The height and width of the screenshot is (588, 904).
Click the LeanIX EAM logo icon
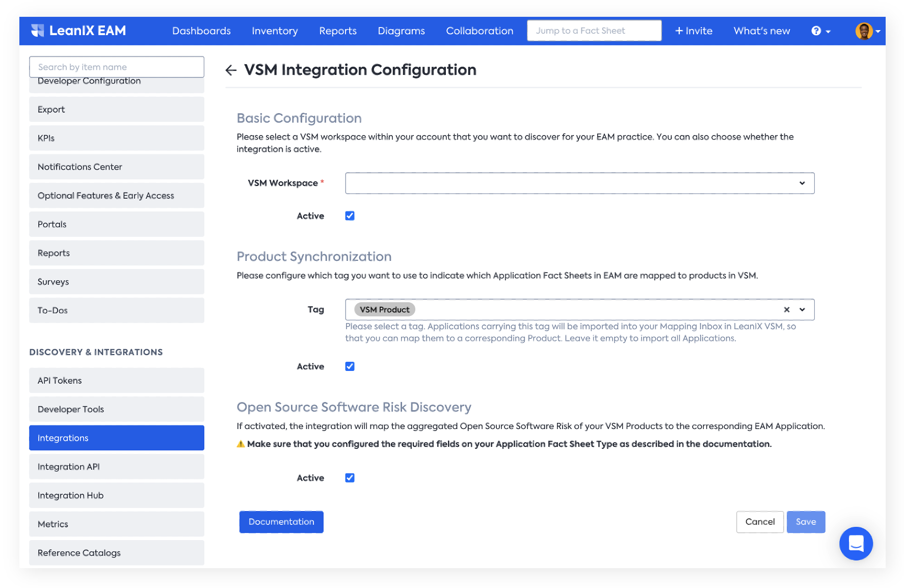click(x=37, y=31)
